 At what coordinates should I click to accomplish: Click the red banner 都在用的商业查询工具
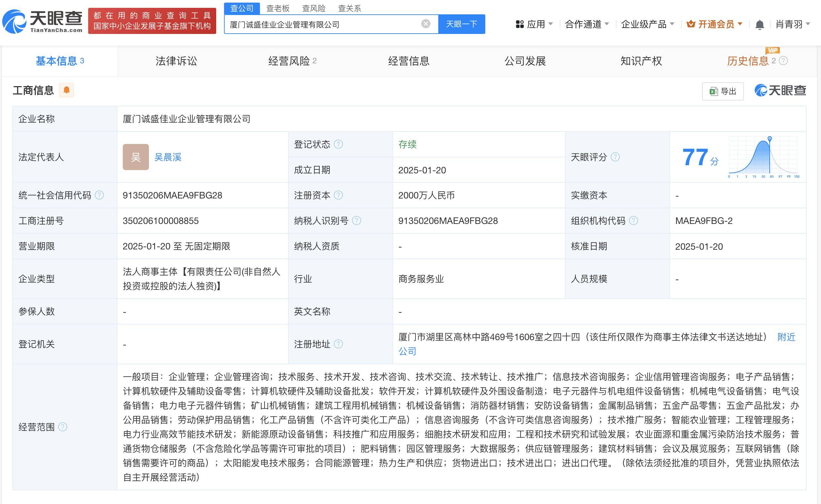tap(152, 21)
